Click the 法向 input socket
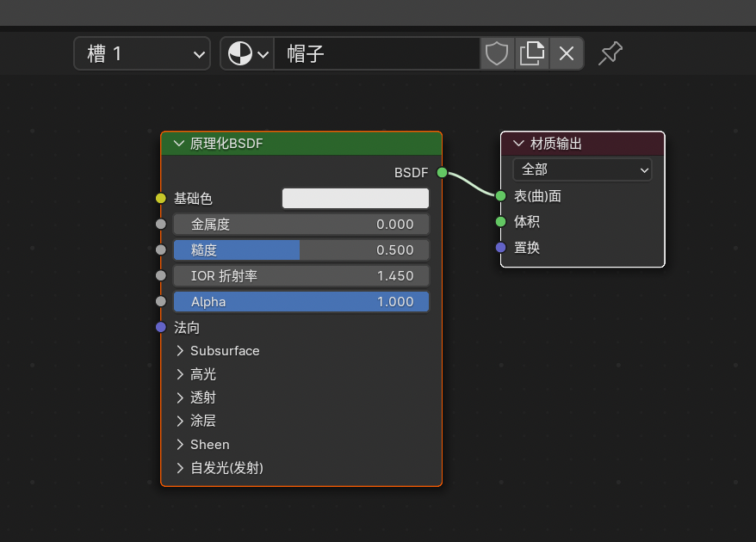The height and width of the screenshot is (542, 756). click(x=160, y=327)
